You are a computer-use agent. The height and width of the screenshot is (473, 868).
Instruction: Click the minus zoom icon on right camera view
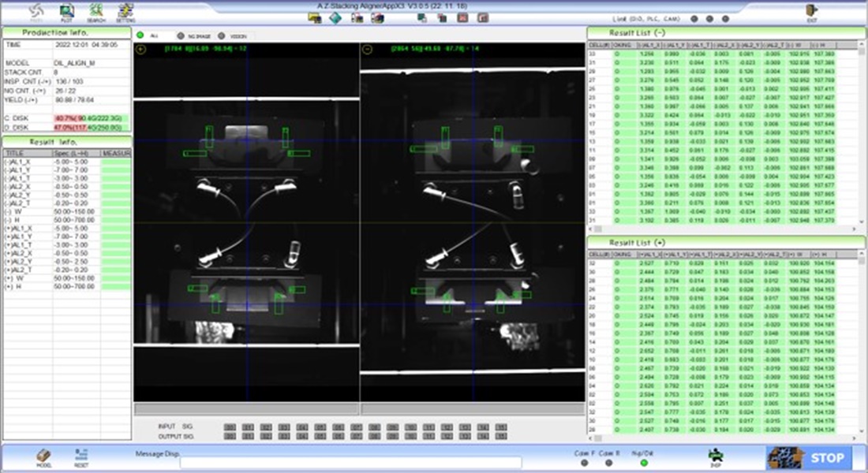coord(368,49)
